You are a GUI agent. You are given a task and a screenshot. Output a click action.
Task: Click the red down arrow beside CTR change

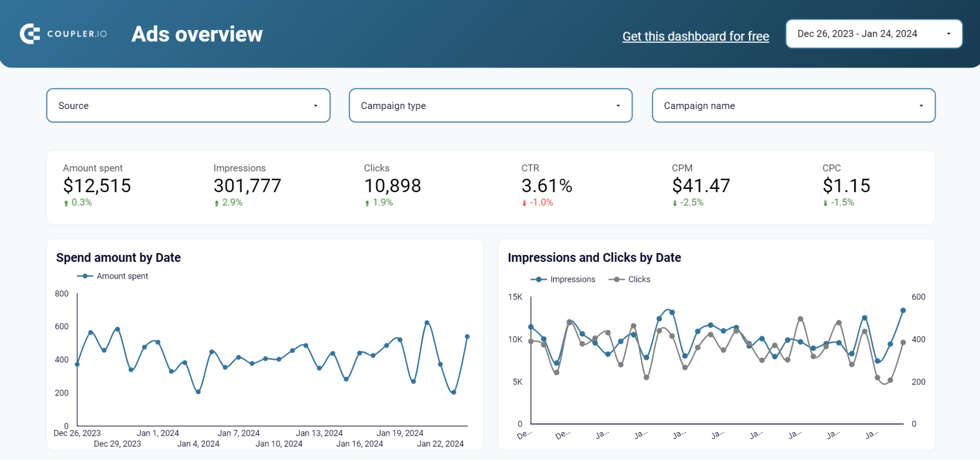[523, 202]
